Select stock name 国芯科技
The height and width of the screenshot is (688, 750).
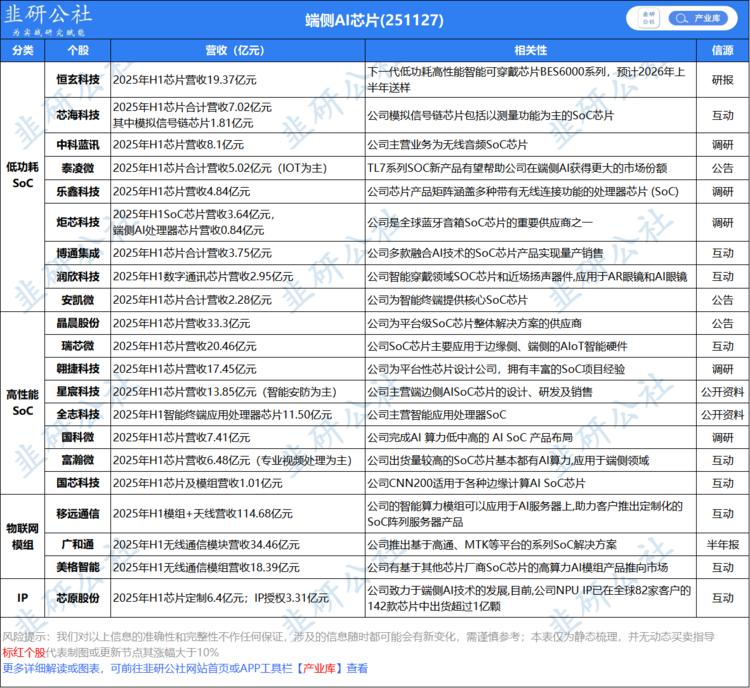click(x=78, y=483)
